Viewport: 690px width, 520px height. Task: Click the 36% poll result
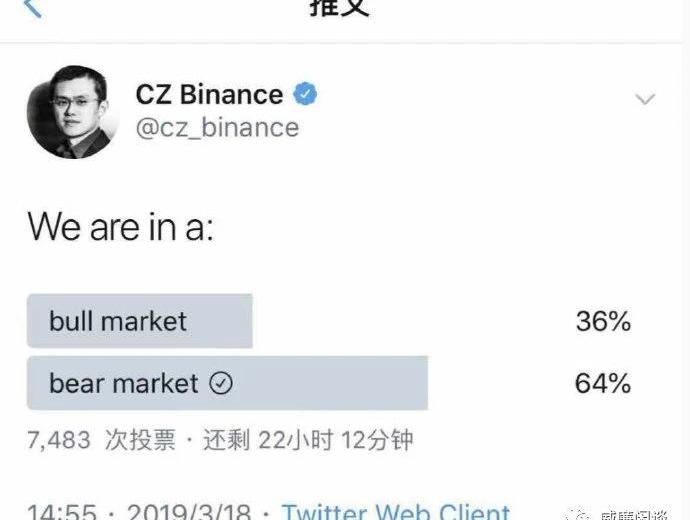coord(603,321)
